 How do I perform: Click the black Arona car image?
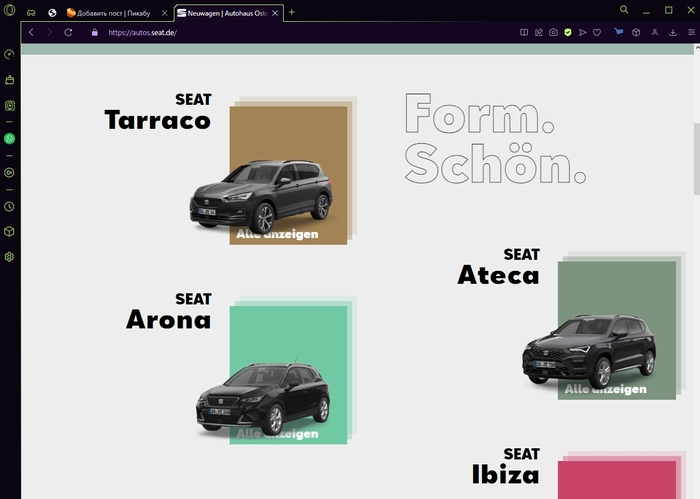[x=263, y=398]
